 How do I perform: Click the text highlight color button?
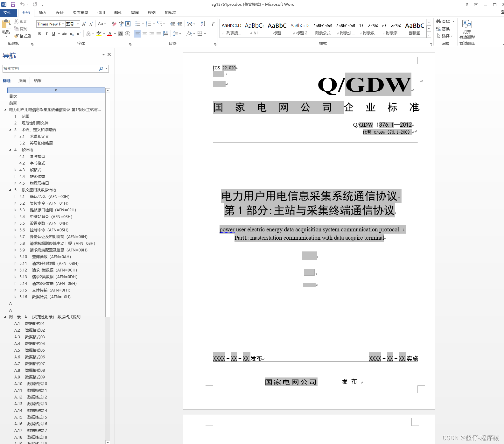(x=99, y=34)
